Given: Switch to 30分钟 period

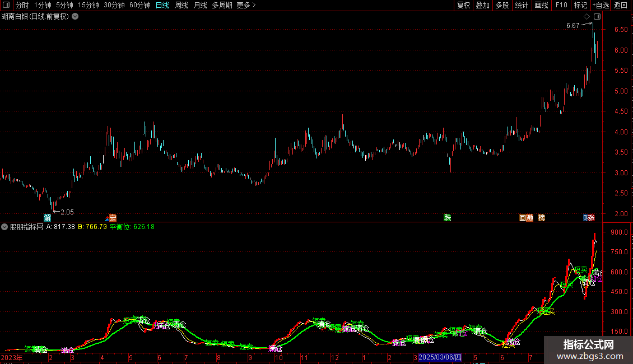Looking at the screenshot, I should [x=114, y=5].
